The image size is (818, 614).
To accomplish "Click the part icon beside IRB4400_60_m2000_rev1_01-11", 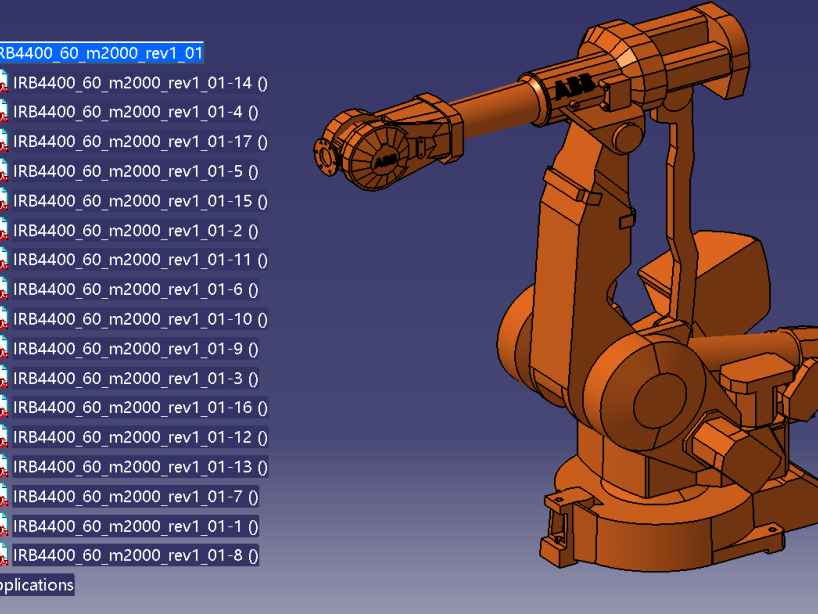I will click(x=3, y=260).
